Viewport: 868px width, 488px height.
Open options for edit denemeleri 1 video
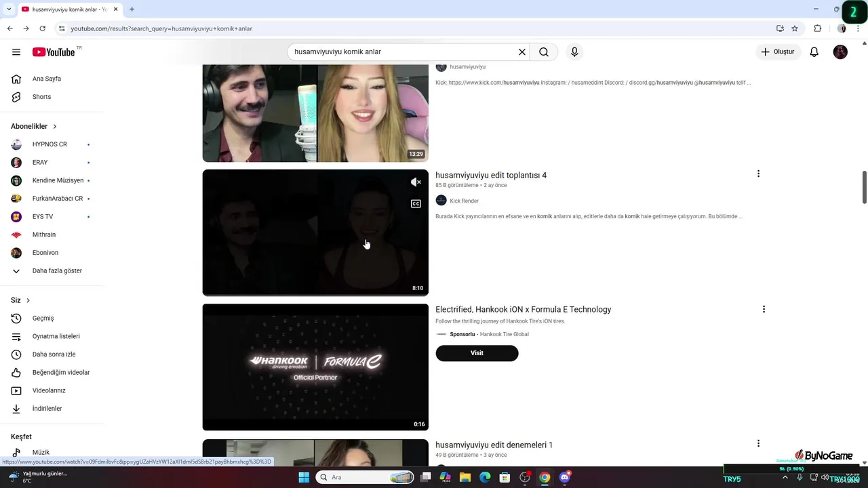(758, 443)
